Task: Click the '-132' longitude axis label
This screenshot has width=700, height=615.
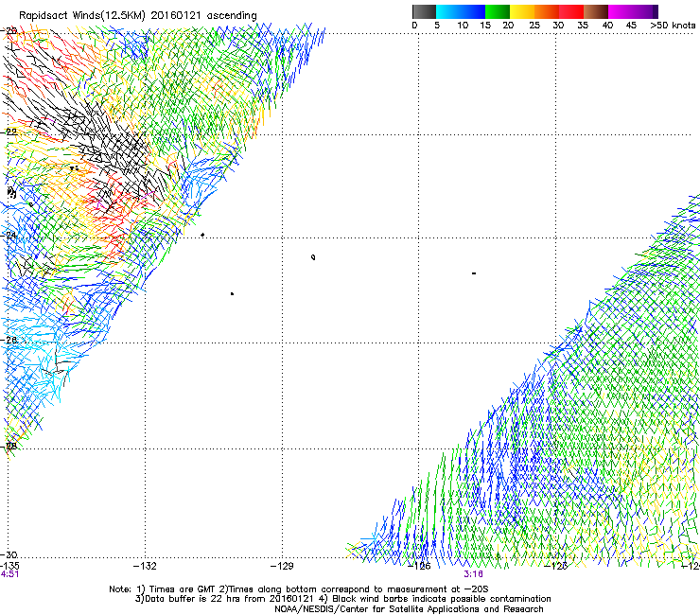Action: (x=145, y=566)
